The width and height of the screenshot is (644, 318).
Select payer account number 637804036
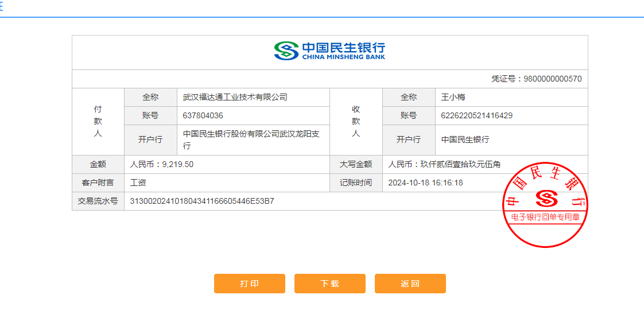pos(203,116)
